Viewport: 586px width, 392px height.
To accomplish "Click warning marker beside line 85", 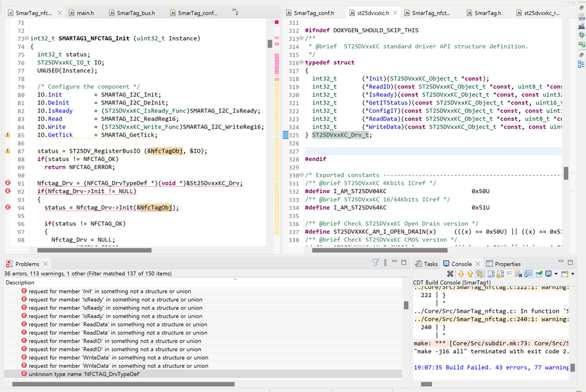I will 8,135.
